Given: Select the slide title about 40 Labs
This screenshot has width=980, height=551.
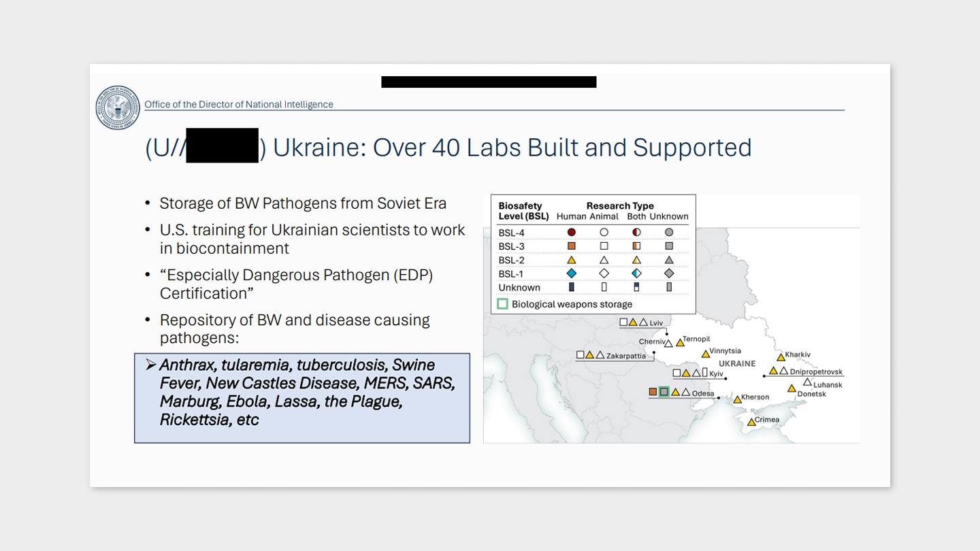Looking at the screenshot, I should [x=448, y=148].
